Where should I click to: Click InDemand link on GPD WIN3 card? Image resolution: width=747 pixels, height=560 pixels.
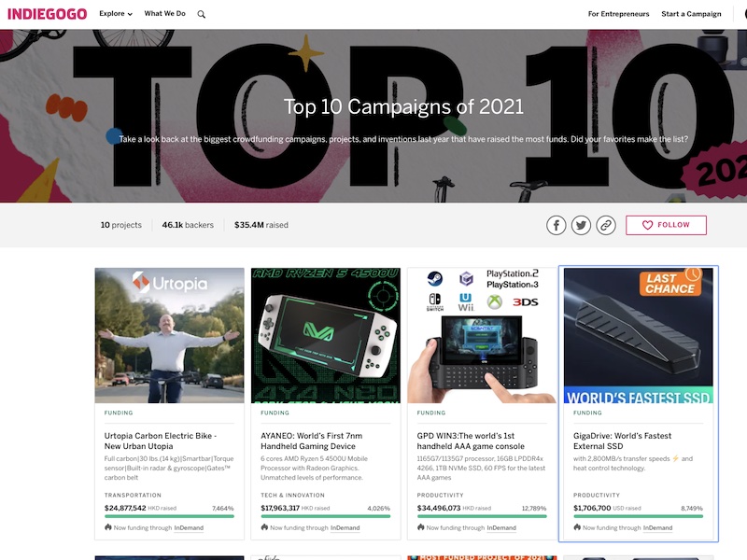pyautogui.click(x=501, y=527)
